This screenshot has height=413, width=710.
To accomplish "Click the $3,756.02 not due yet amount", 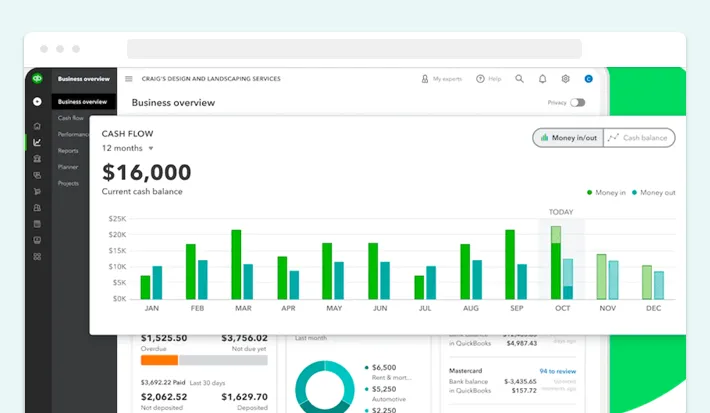I will (x=245, y=338).
